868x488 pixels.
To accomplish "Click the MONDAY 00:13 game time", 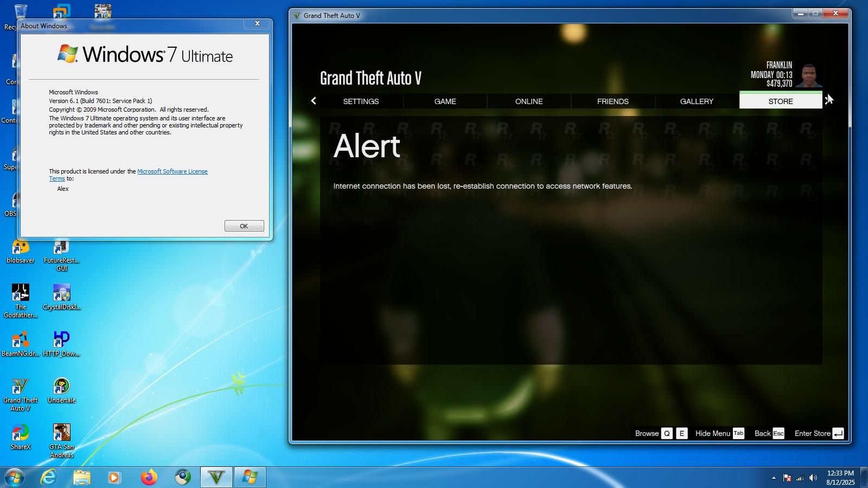I will pyautogui.click(x=771, y=75).
